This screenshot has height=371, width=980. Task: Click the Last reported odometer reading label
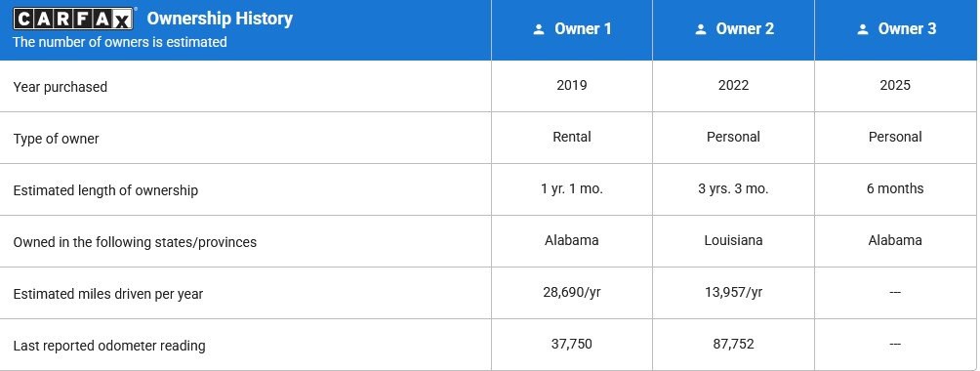click(x=109, y=346)
